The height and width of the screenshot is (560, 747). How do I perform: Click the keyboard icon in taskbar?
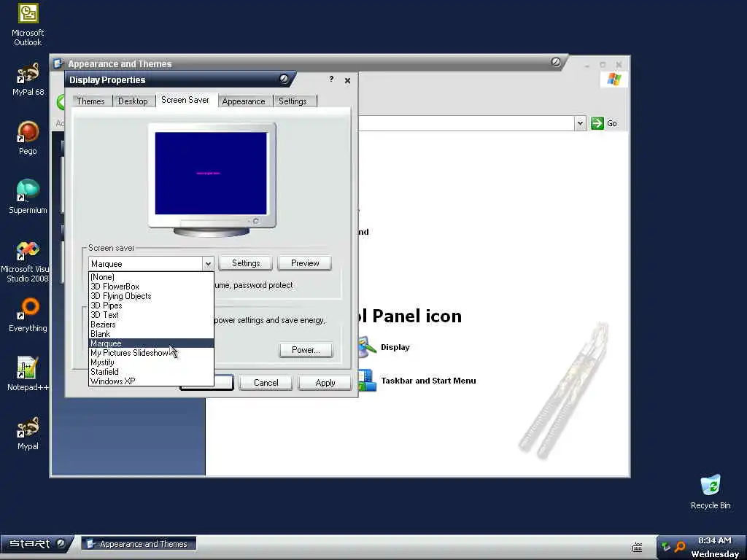click(638, 547)
